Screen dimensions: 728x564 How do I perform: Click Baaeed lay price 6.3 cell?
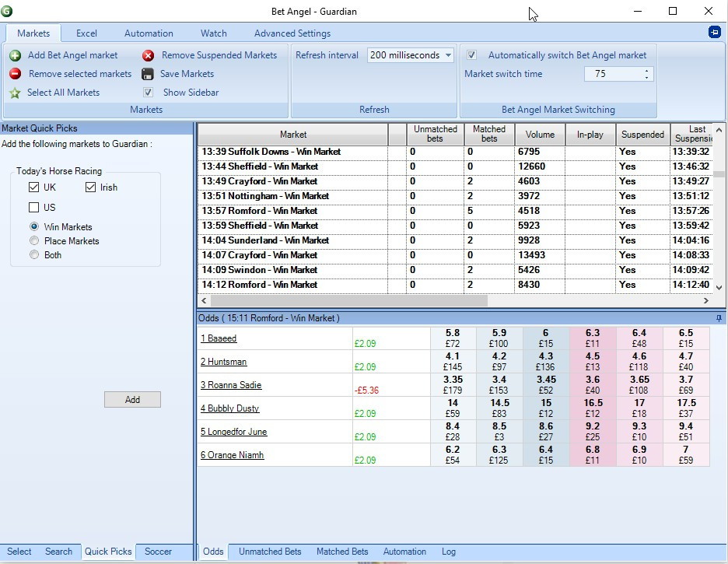[x=593, y=338]
